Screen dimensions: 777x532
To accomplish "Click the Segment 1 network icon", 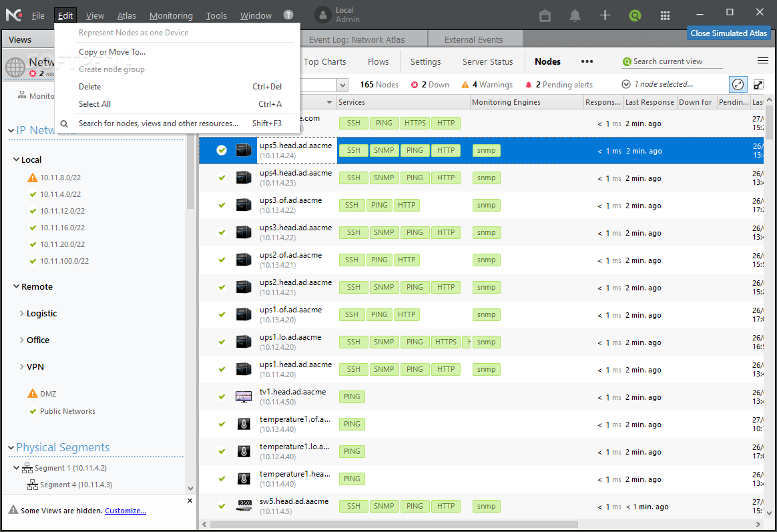I will pos(27,468).
